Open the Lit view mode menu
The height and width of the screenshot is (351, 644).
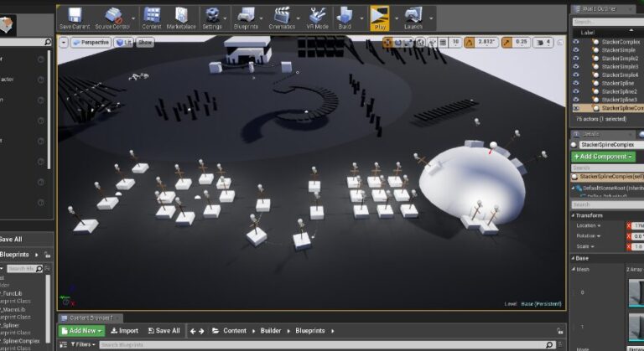click(123, 42)
